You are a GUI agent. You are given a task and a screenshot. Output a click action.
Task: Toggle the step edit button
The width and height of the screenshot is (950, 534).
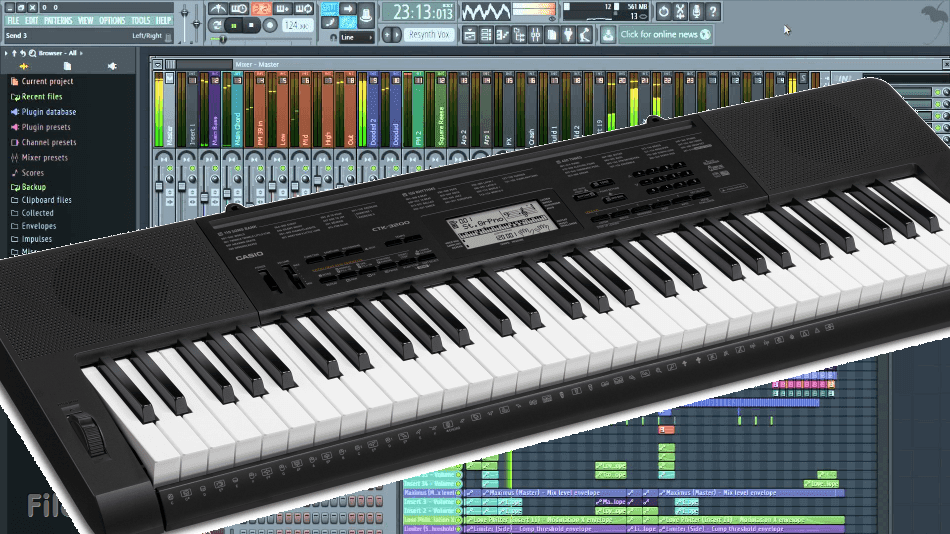[x=330, y=23]
